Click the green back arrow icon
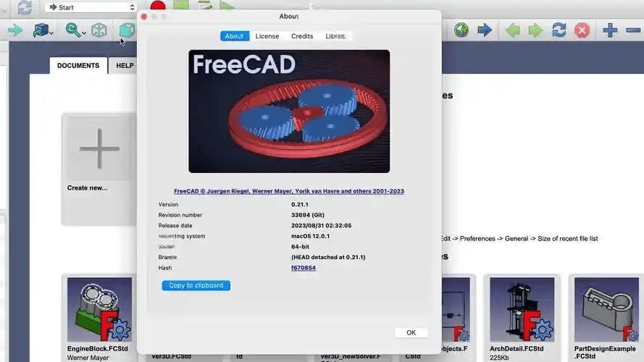Screen dimensions: 644x362 click(x=512, y=30)
